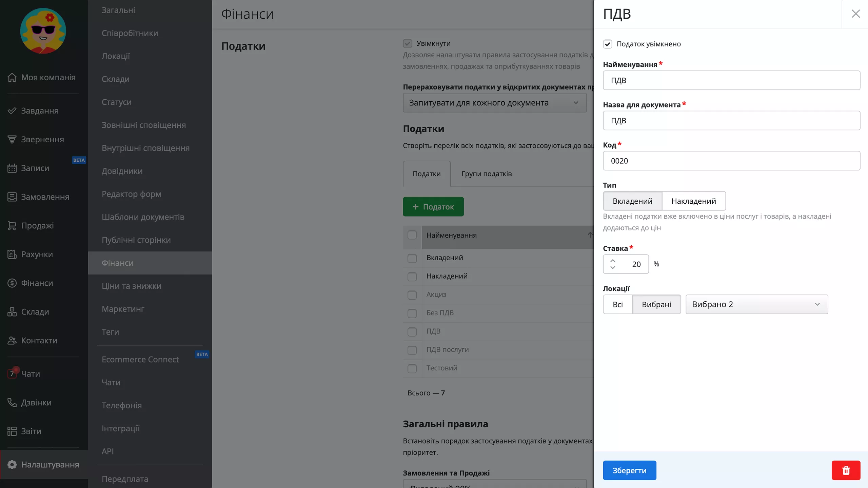The height and width of the screenshot is (488, 868).
Task: Expand the Вибрано 2 locations dropdown
Action: 756,304
